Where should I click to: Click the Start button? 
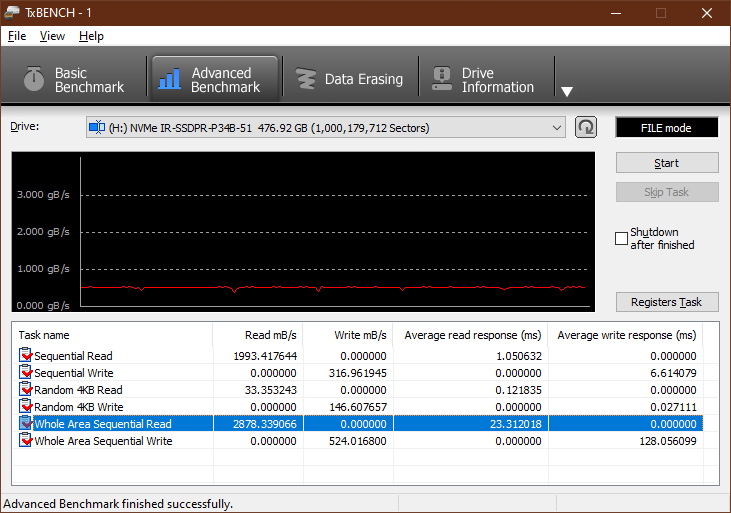point(667,163)
